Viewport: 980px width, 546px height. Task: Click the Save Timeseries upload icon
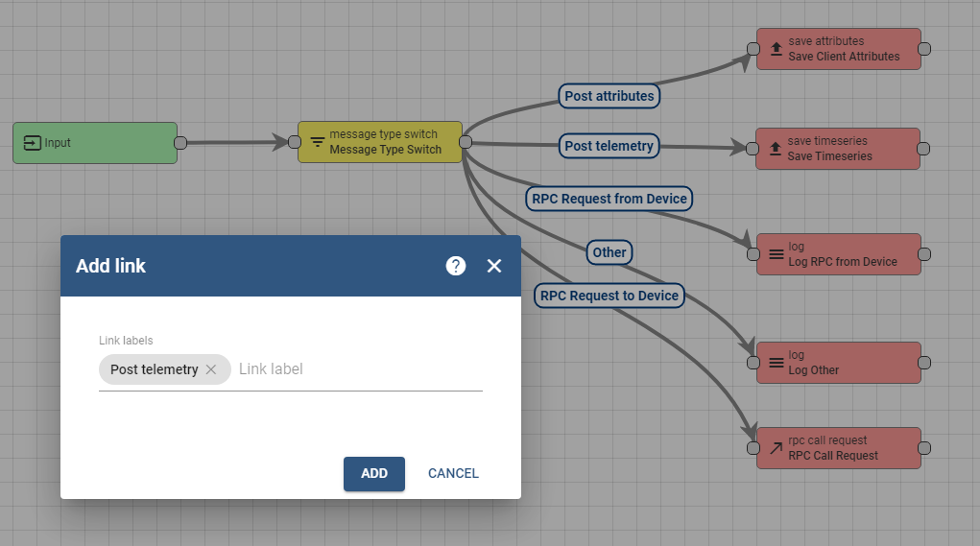click(x=777, y=149)
